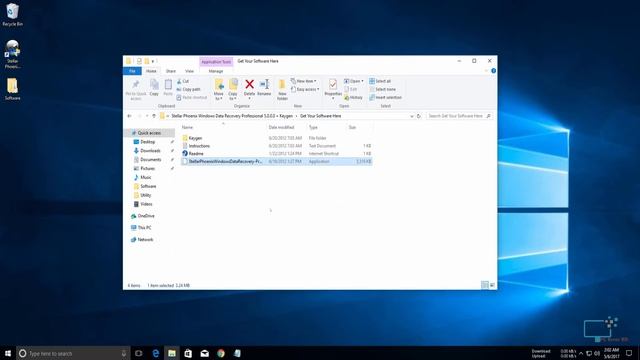This screenshot has height=360, width=640.
Task: Switch to the Home ribbon tab
Action: click(x=151, y=71)
